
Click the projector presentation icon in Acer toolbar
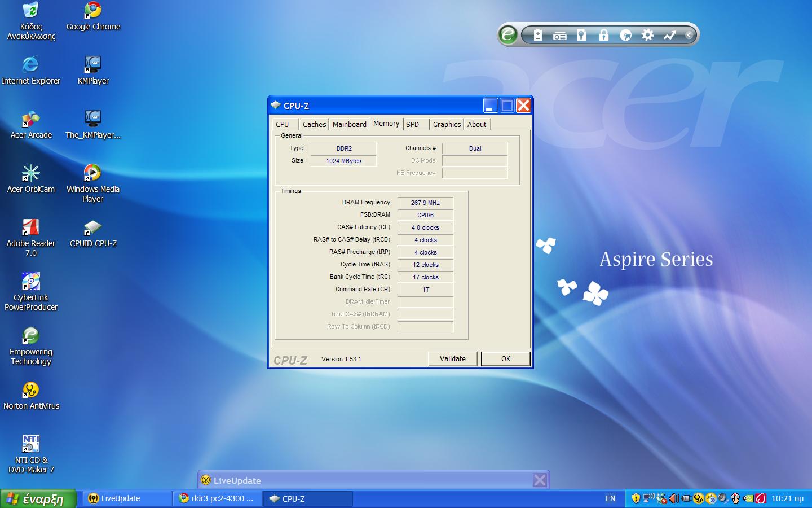pyautogui.click(x=559, y=36)
